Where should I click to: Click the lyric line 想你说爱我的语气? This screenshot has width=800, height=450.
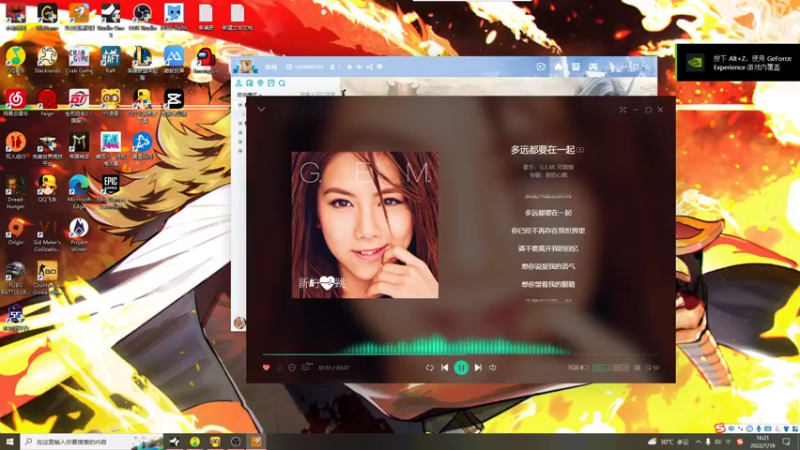[548, 266]
